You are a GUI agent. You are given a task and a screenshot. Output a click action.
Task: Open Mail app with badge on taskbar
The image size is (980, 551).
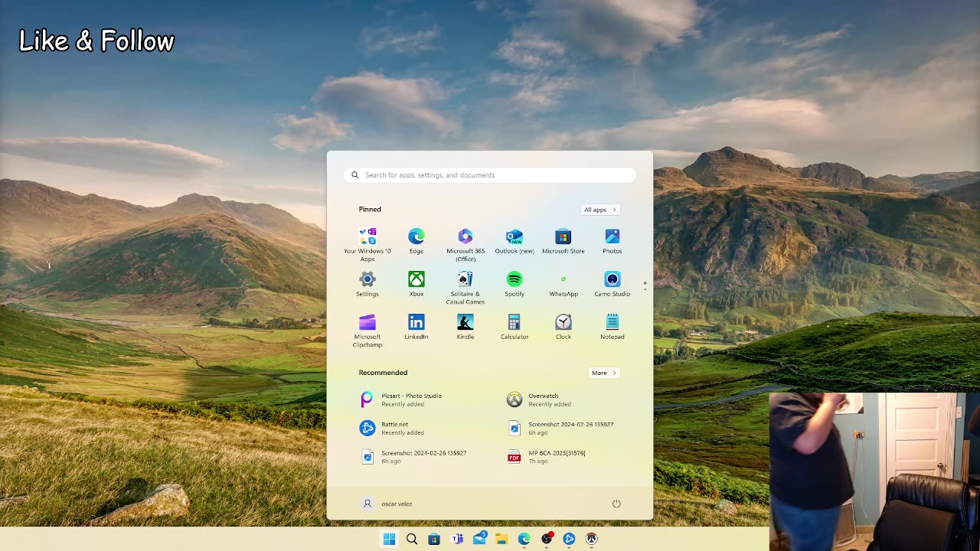(479, 539)
